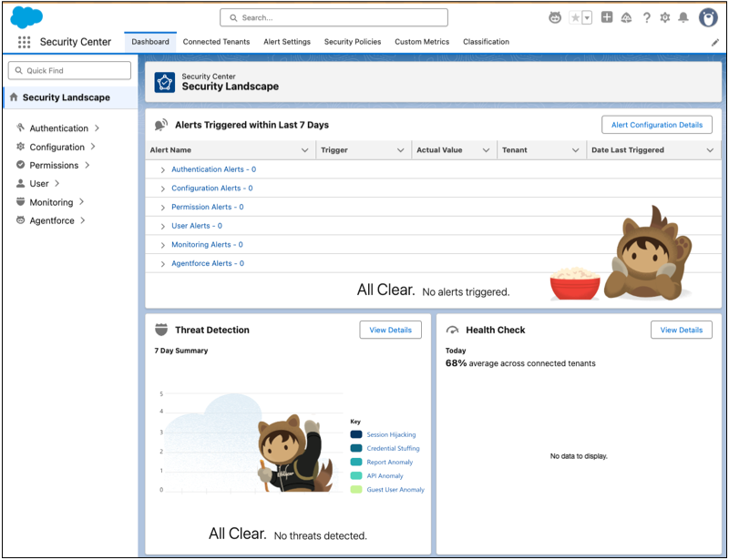The height and width of the screenshot is (560, 729).
Task: Open the Security Policies tab
Action: (352, 42)
